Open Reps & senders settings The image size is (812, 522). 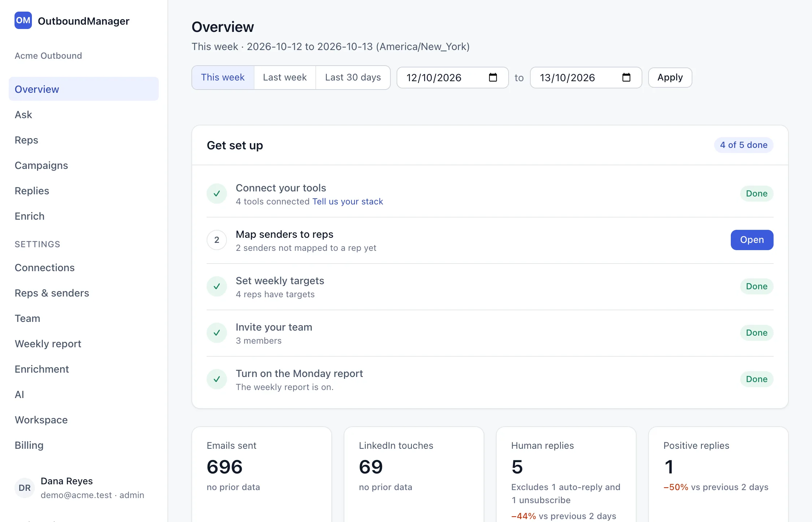tap(84, 293)
